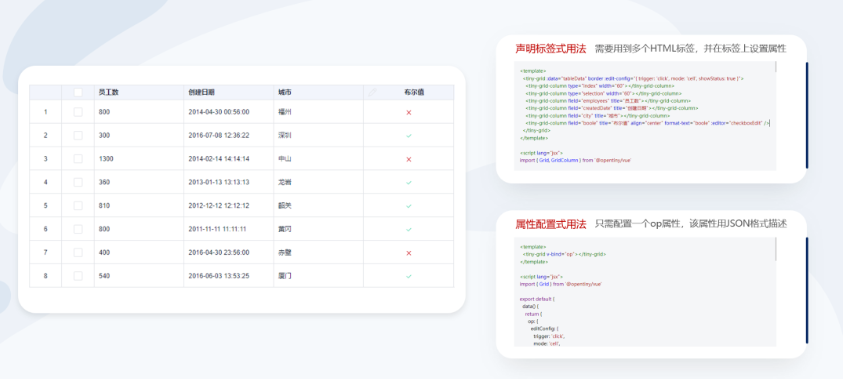Image resolution: width=843 pixels, height=379 pixels.
Task: Click the 布尔值 column header text
Action: click(x=415, y=92)
